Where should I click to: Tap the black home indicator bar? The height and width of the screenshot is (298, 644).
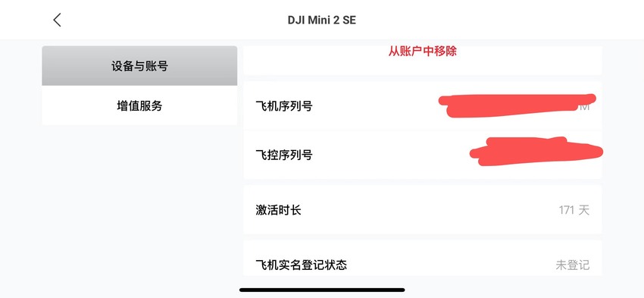coord(322,290)
